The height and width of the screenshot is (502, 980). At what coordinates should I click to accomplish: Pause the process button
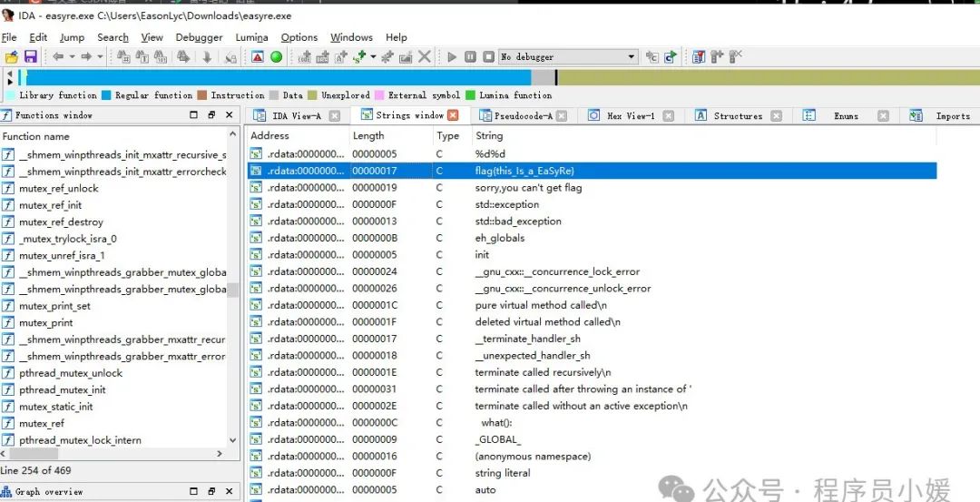coord(470,57)
